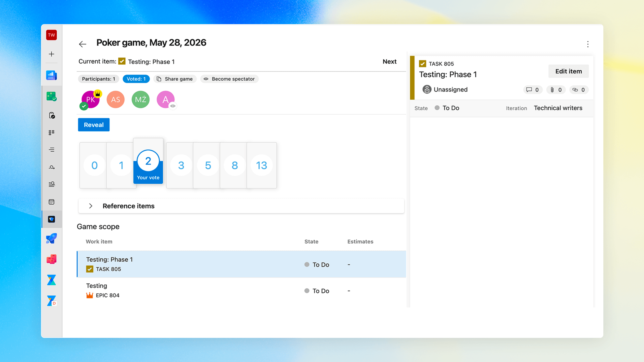Click the Estimates column header
The width and height of the screenshot is (644, 362).
pos(360,242)
